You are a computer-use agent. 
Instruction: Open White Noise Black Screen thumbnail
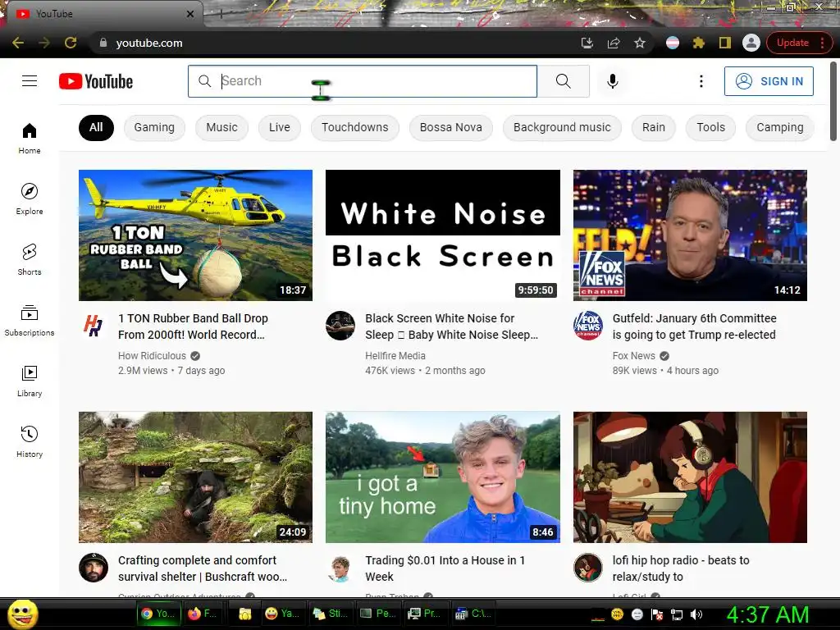pyautogui.click(x=443, y=235)
